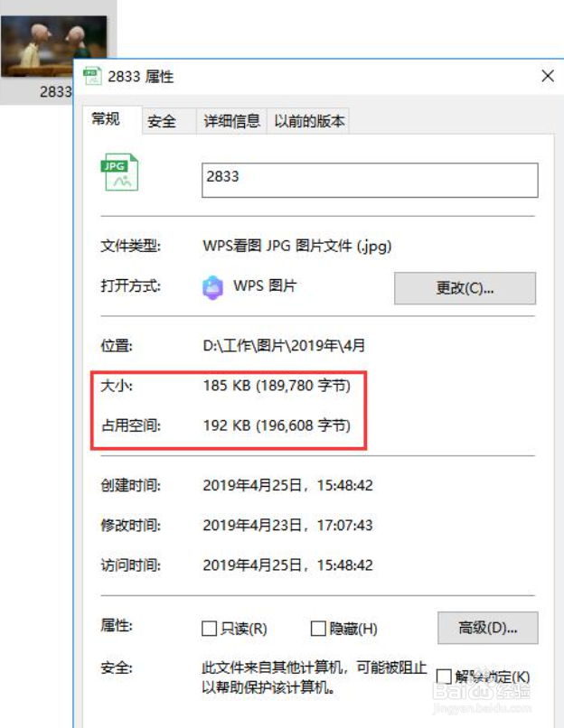Open 高级(D)... attributes button
The image size is (564, 728).
pos(488,628)
